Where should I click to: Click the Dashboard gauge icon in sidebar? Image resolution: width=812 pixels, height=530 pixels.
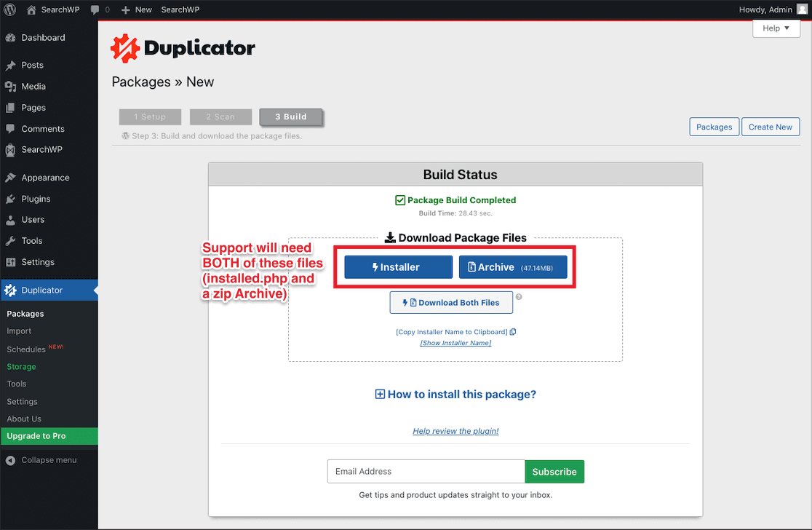pyautogui.click(x=10, y=38)
